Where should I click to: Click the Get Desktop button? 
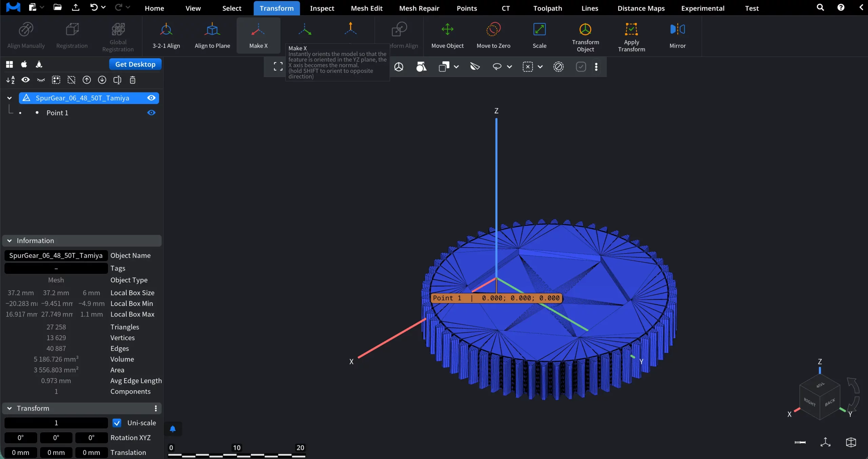(135, 64)
